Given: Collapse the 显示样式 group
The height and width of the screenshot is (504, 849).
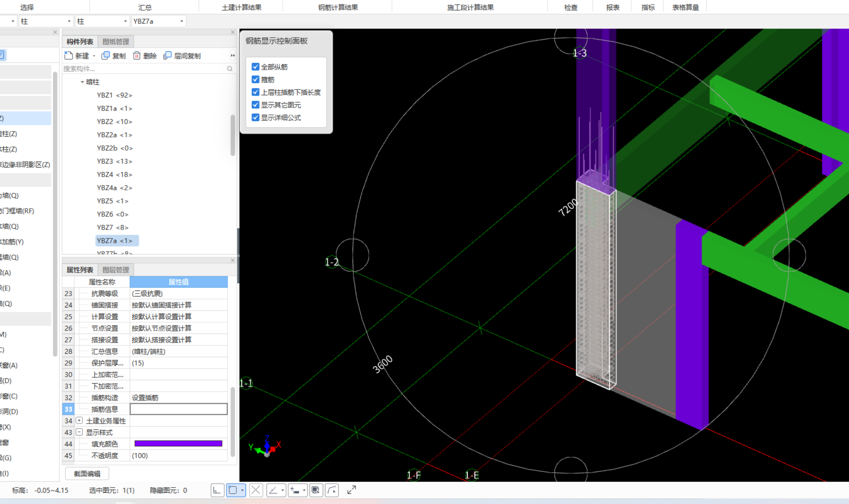Looking at the screenshot, I should [x=79, y=432].
